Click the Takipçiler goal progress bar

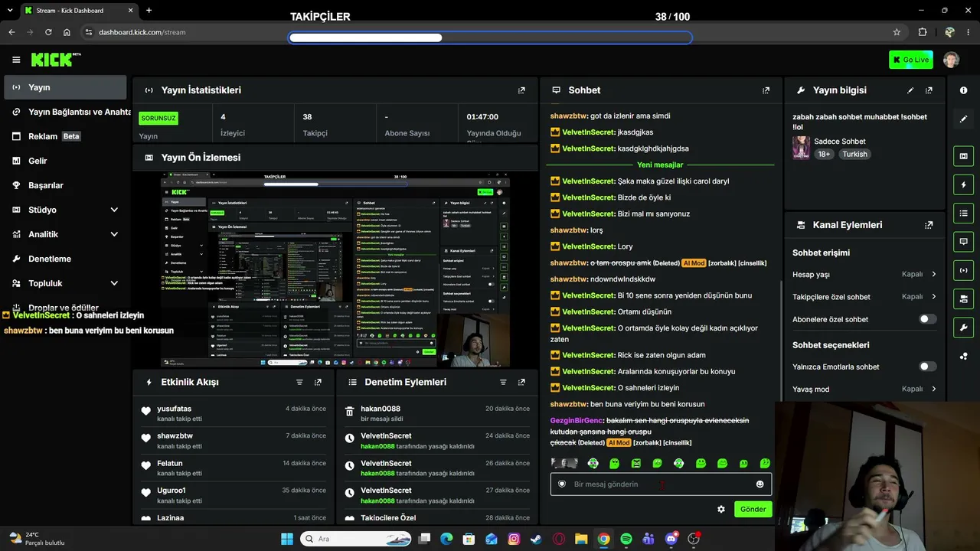coord(490,37)
